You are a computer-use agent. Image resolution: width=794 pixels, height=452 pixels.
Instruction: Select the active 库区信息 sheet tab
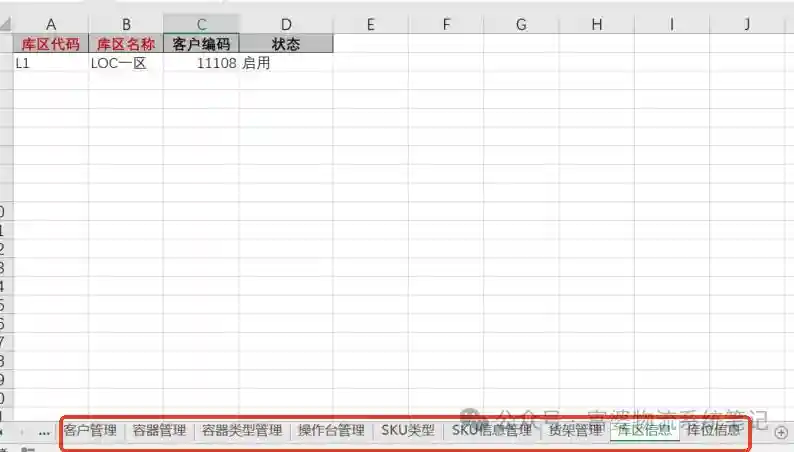pos(643,431)
